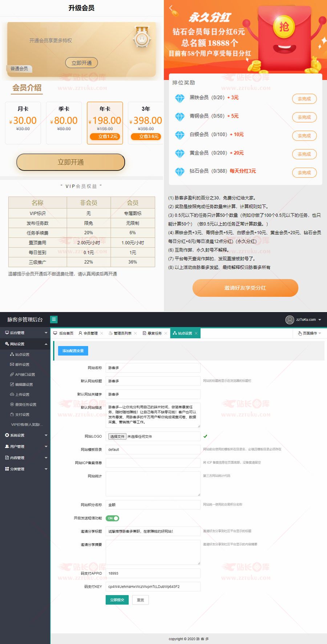Click the diamond icon beside 黑铁会员
Image resolution: width=327 pixels, height=644 pixels.
180,98
